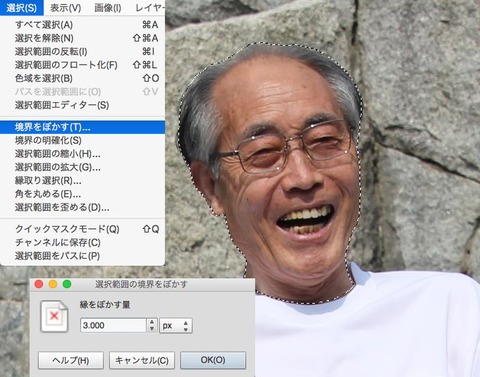Click the キャンセル(C) button
The width and height of the screenshot is (480, 377).
coord(142,360)
